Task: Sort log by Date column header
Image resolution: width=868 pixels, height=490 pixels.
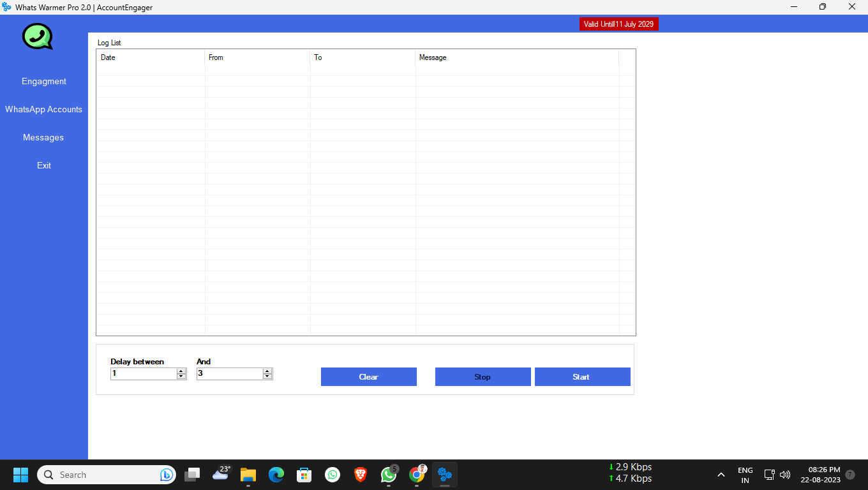Action: 151,57
